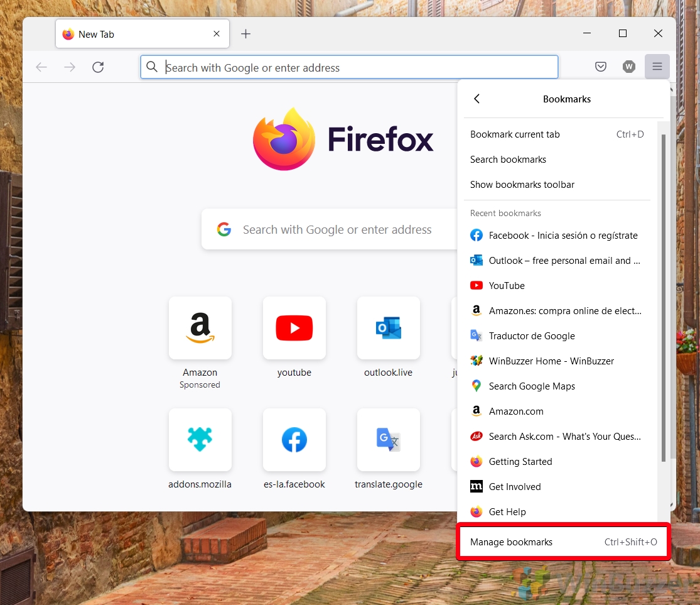The height and width of the screenshot is (605, 700).
Task: Maximize the Firefox window
Action: [623, 33]
